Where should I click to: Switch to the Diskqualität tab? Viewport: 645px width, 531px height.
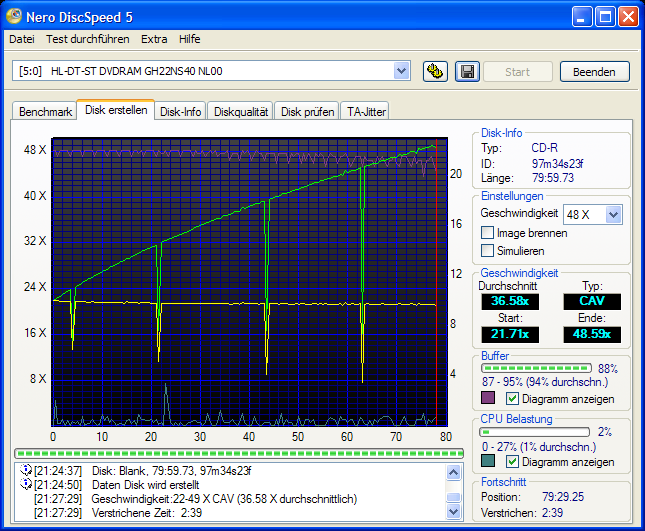tap(241, 112)
